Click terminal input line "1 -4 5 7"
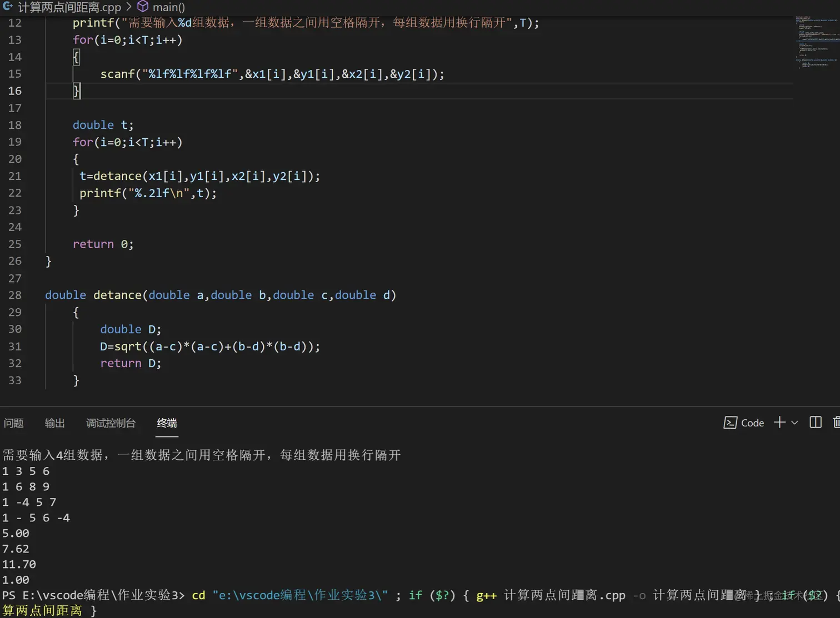The image size is (840, 618). [29, 502]
